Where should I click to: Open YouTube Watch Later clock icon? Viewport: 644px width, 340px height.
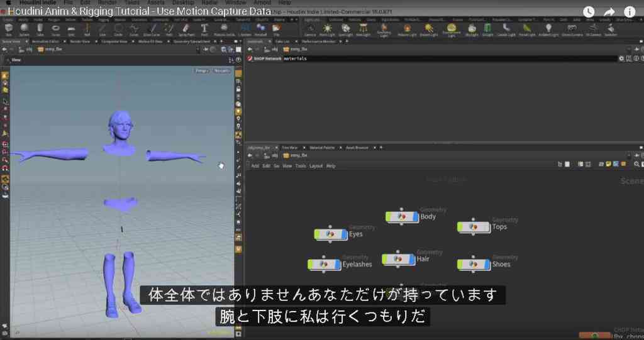(589, 11)
